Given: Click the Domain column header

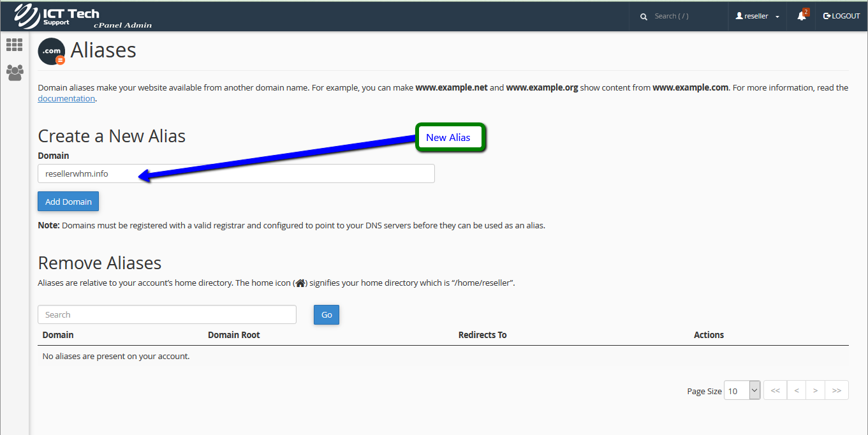Looking at the screenshot, I should (x=58, y=335).
